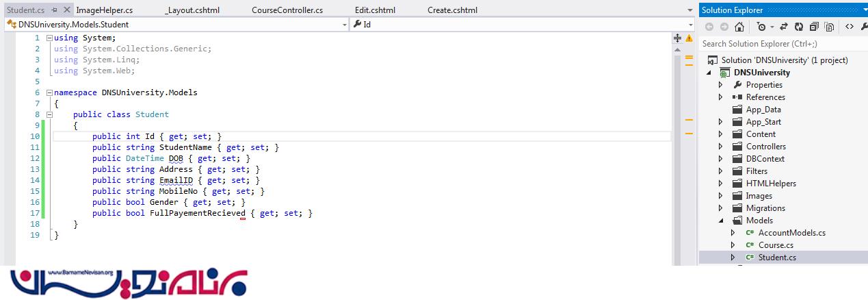Click the Home icon in Solution Explorer
The width and height of the screenshot is (868, 300).
pyautogui.click(x=739, y=27)
